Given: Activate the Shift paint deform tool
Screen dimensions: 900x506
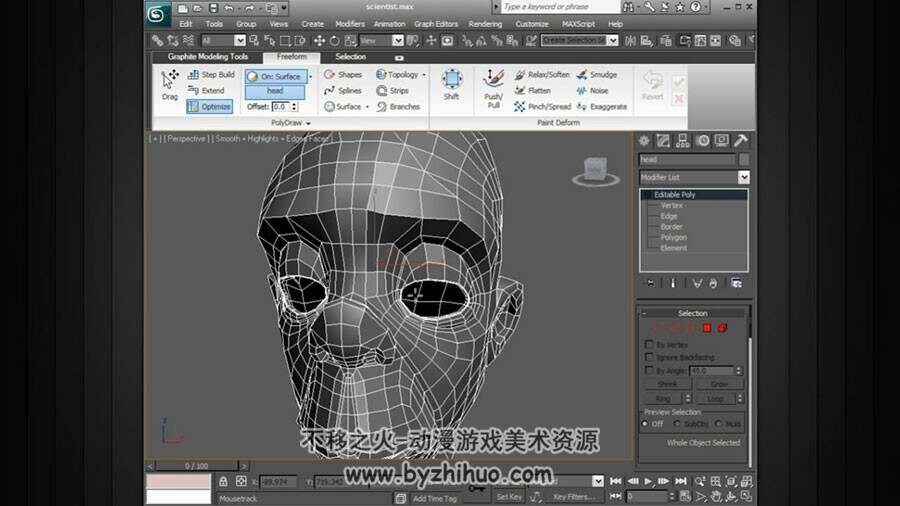Looking at the screenshot, I should [x=452, y=85].
